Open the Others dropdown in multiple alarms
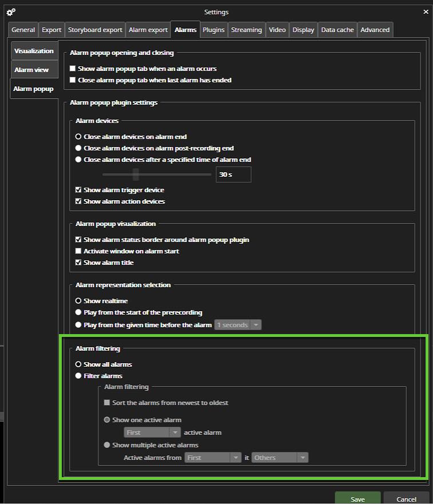Screen dimensions: 433x504 [280, 458]
